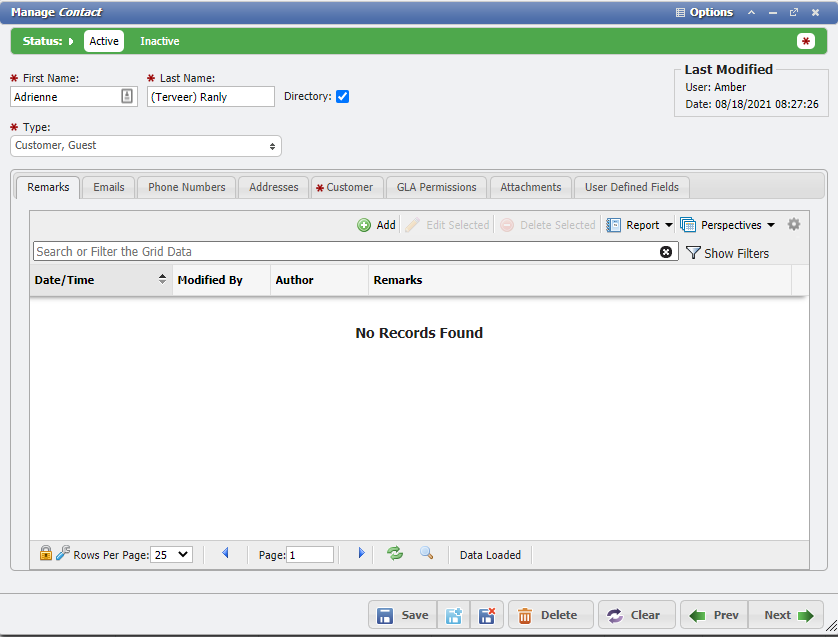Image resolution: width=838 pixels, height=637 pixels.
Task: Click the Save and Close icon
Action: [487, 615]
